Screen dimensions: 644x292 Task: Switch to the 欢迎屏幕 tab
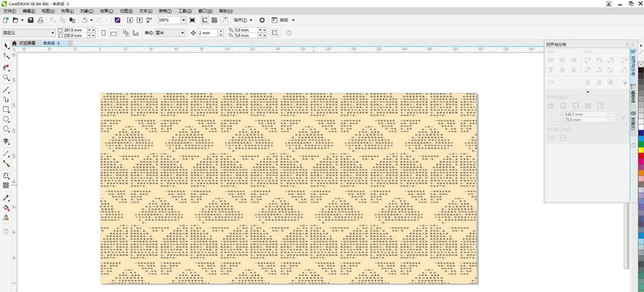(26, 43)
